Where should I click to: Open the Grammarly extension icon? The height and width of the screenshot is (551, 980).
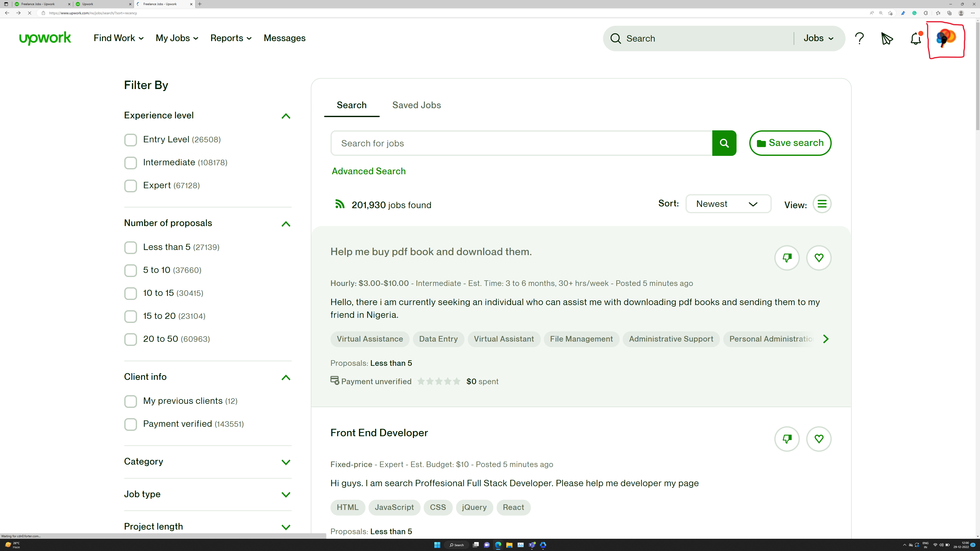tap(914, 13)
